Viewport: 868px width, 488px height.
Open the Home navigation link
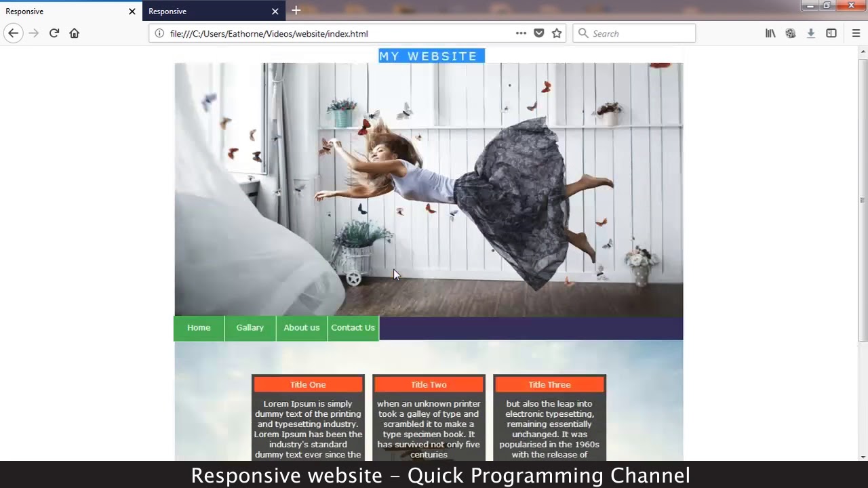click(x=199, y=328)
